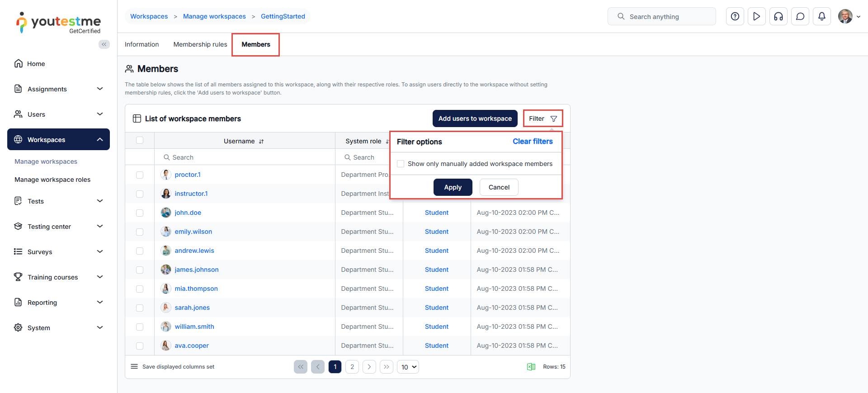Export table using Excel icon
The width and height of the screenshot is (868, 393).
[x=531, y=367]
